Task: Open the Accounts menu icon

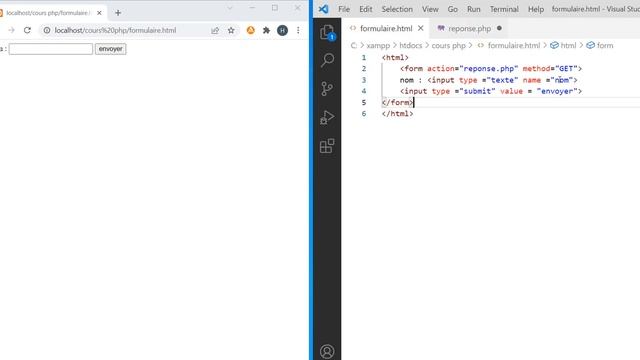Action: click(x=327, y=351)
